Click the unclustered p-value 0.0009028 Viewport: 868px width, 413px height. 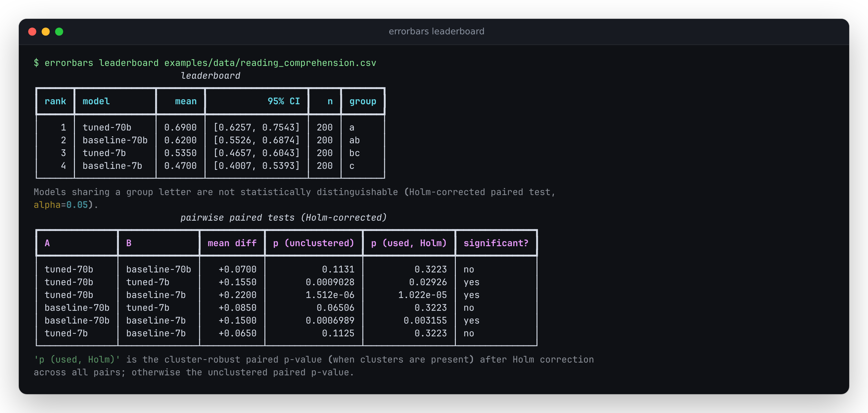(330, 283)
